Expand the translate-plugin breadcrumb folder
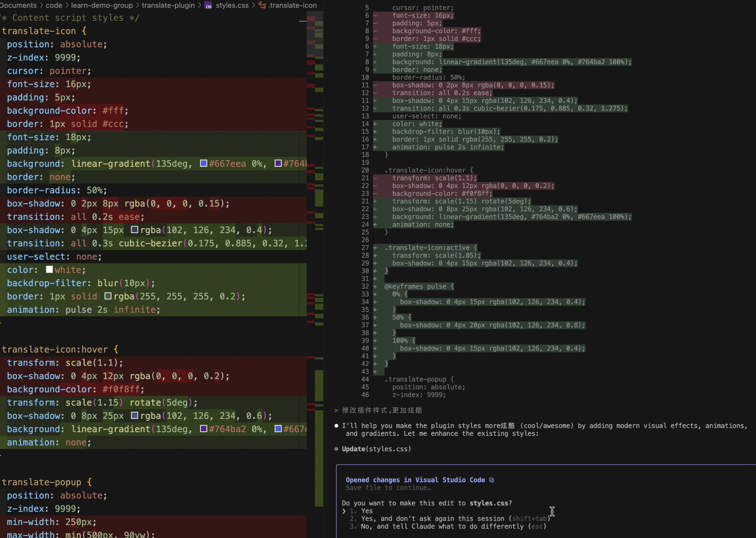 point(168,5)
